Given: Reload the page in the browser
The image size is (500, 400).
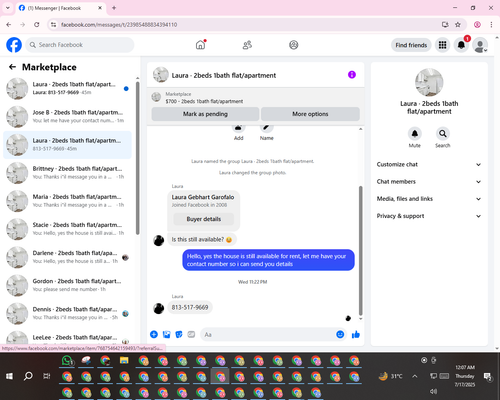Looking at the screenshot, I should 37,24.
